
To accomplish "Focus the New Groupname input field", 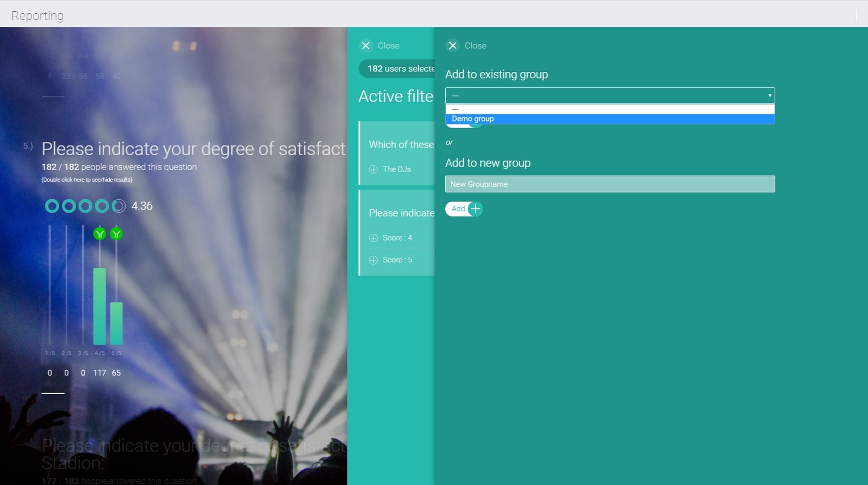I will point(610,184).
